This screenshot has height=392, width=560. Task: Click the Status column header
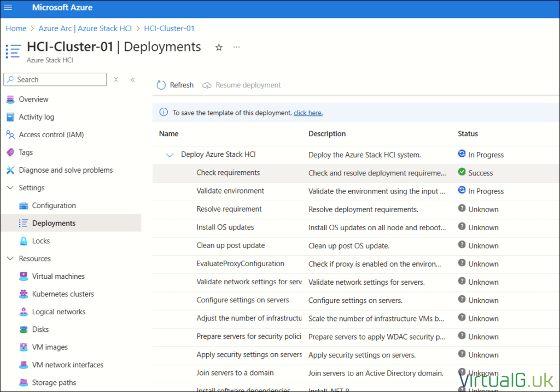click(468, 133)
